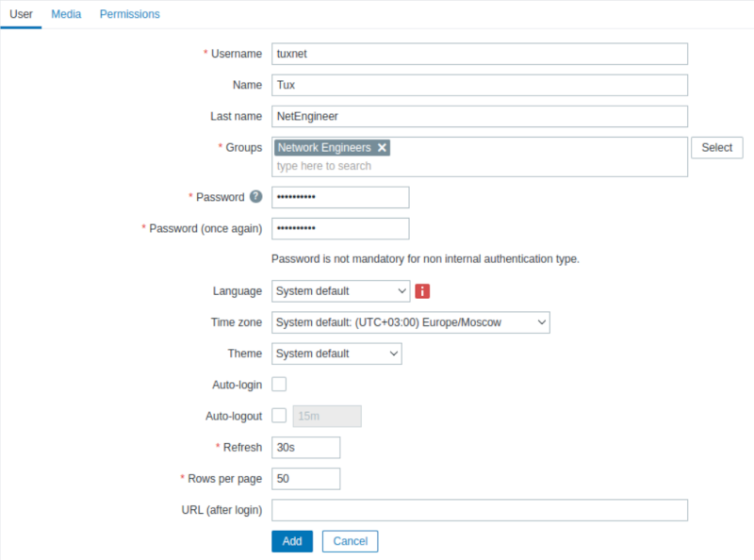Switch to the Media tab
Image resolution: width=754 pixels, height=560 pixels.
click(66, 14)
